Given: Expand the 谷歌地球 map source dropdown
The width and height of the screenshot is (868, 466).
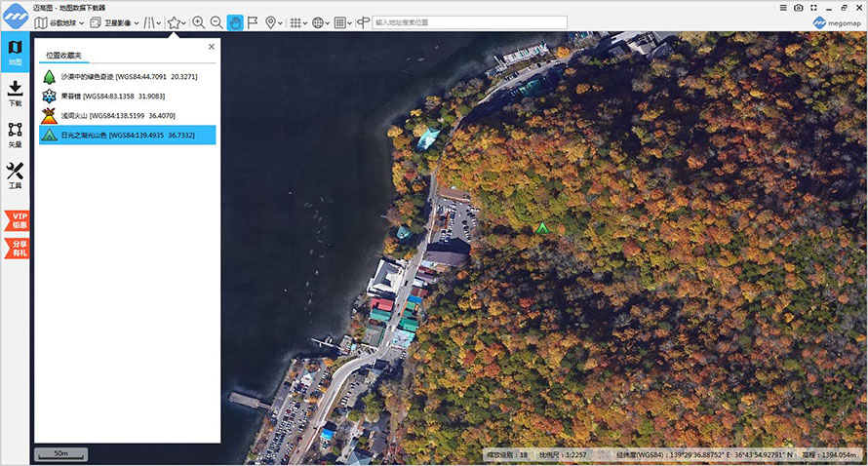Looking at the screenshot, I should point(59,22).
